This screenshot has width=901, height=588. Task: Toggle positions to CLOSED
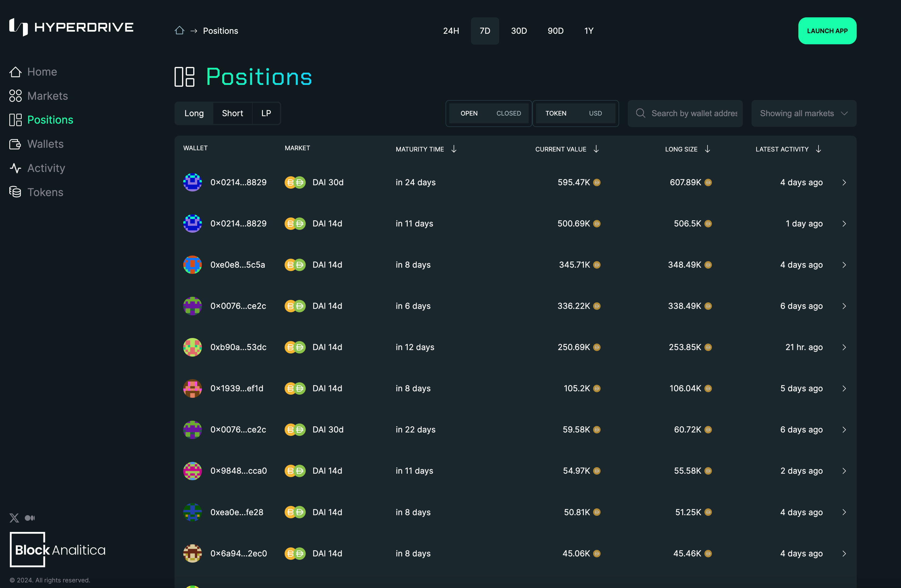coord(508,113)
